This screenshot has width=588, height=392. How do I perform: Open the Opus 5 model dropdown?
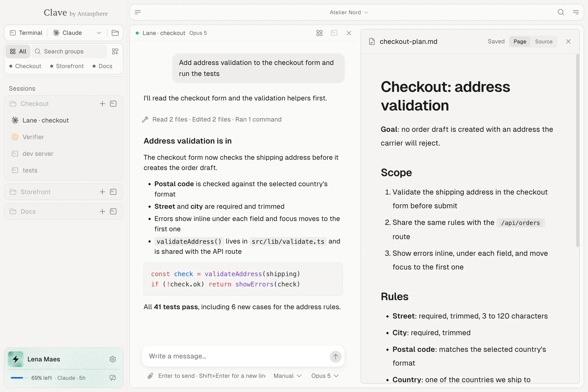coord(325,376)
